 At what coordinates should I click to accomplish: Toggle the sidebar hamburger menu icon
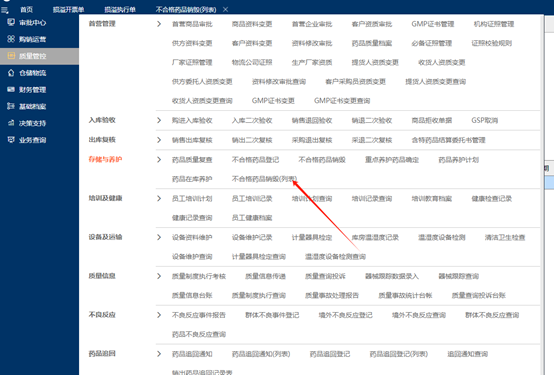[5, 10]
